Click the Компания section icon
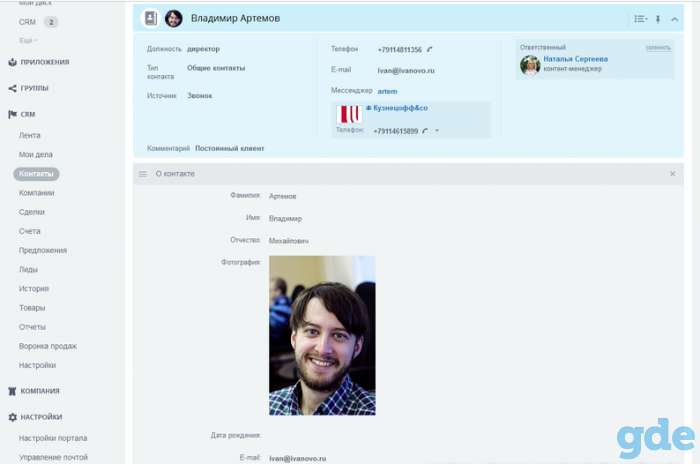700x464 pixels. (12, 391)
